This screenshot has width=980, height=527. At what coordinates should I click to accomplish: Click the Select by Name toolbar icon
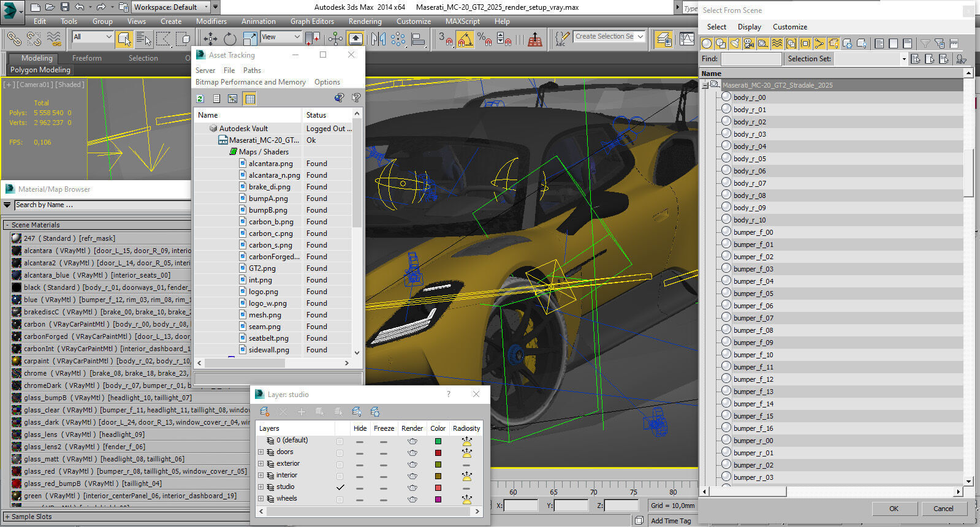(143, 39)
